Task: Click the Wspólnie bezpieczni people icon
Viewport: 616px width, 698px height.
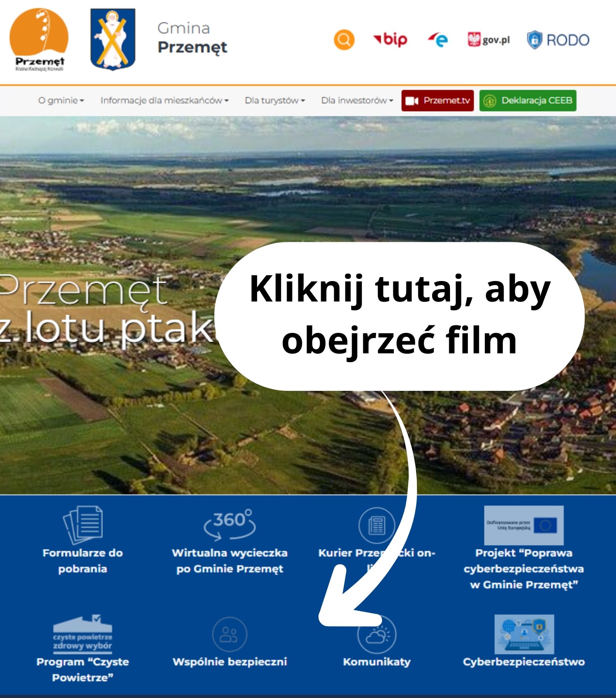Action: click(x=230, y=634)
